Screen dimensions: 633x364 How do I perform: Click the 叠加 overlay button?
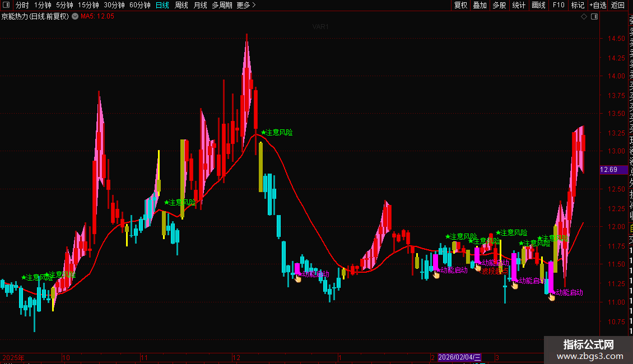(x=480, y=5)
